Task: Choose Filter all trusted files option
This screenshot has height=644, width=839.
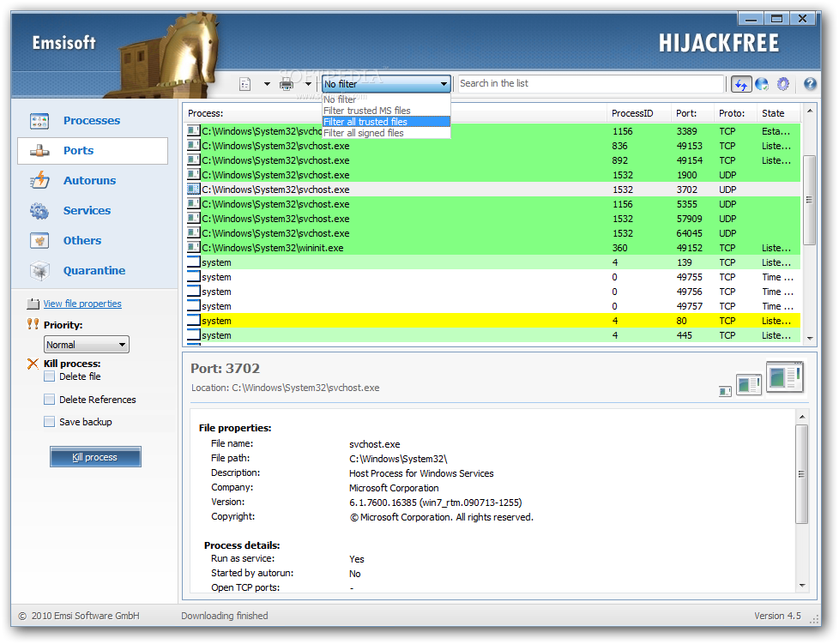Action: coord(386,122)
